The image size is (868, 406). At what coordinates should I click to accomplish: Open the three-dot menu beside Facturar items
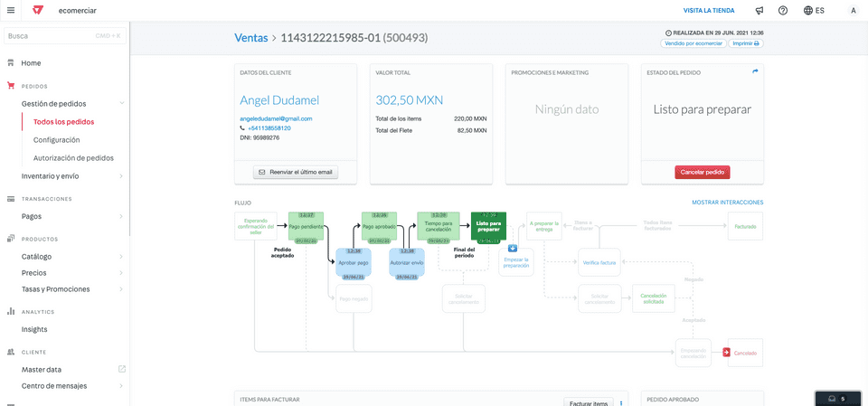tap(621, 403)
